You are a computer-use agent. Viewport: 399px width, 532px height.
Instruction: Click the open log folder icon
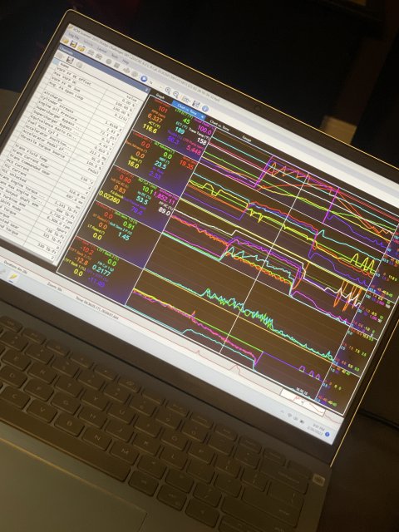[x=66, y=42]
